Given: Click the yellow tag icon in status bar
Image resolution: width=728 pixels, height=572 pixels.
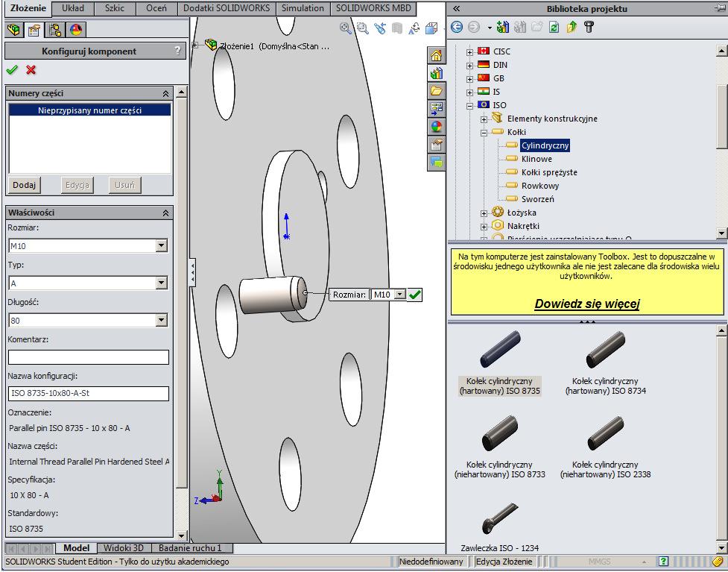Looking at the screenshot, I should [x=719, y=562].
